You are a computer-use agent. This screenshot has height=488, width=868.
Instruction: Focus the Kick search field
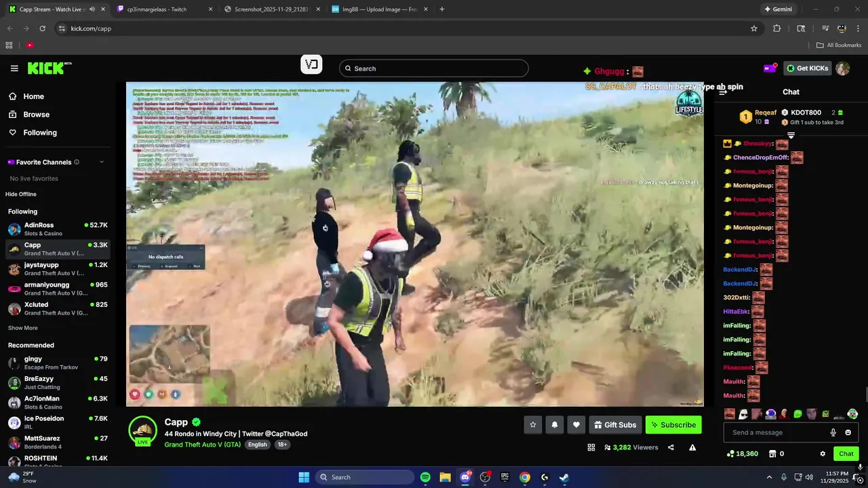[x=434, y=68]
